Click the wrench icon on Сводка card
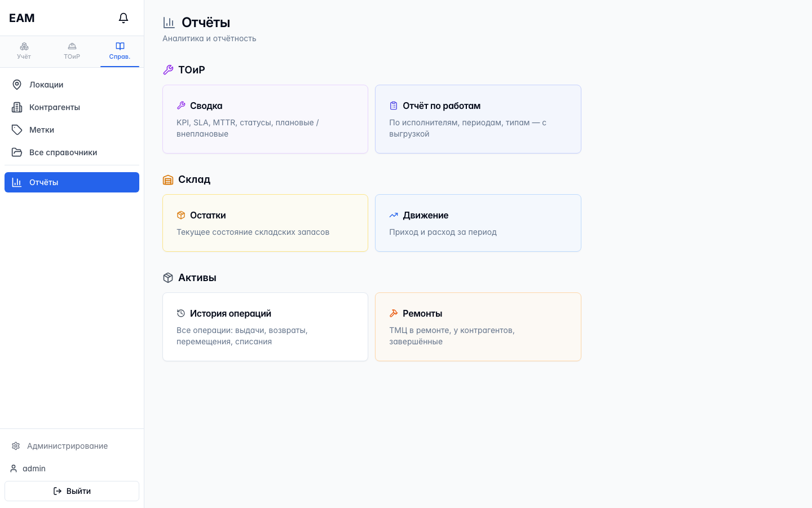The height and width of the screenshot is (508, 812). click(181, 106)
